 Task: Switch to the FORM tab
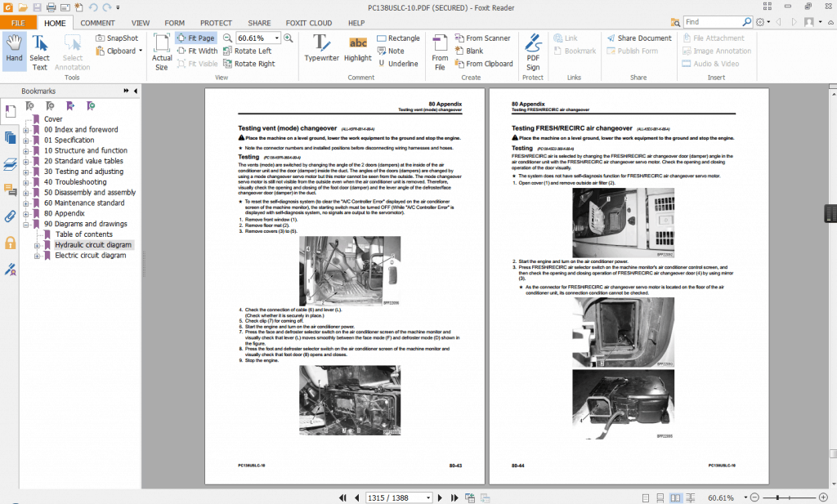(x=175, y=23)
